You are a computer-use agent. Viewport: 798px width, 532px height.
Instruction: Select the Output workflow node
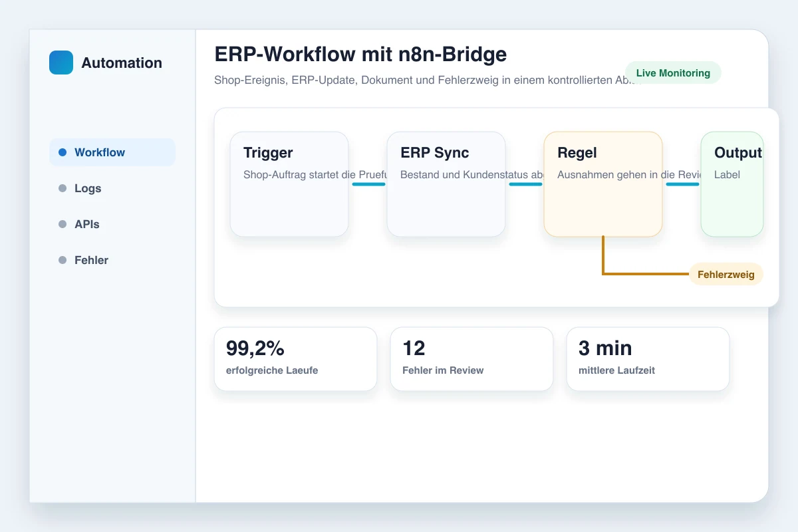[x=732, y=184]
